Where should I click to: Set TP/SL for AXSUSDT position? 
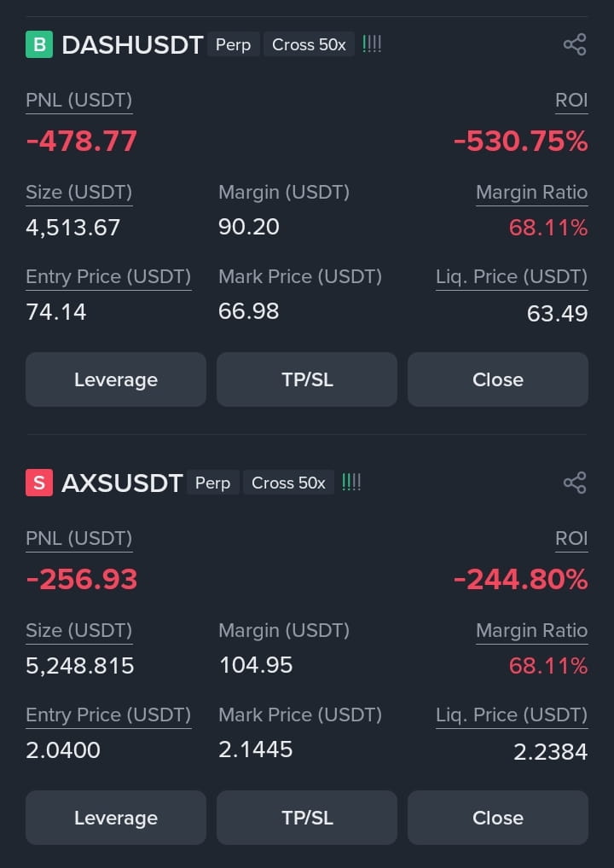coord(307,818)
